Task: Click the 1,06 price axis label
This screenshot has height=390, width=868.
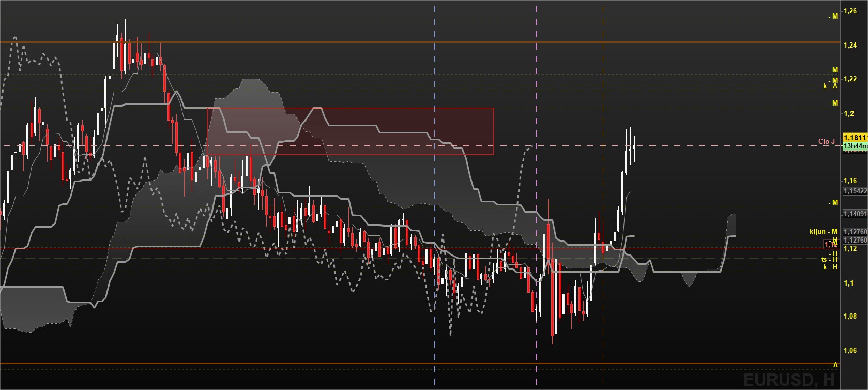Action: click(x=850, y=350)
